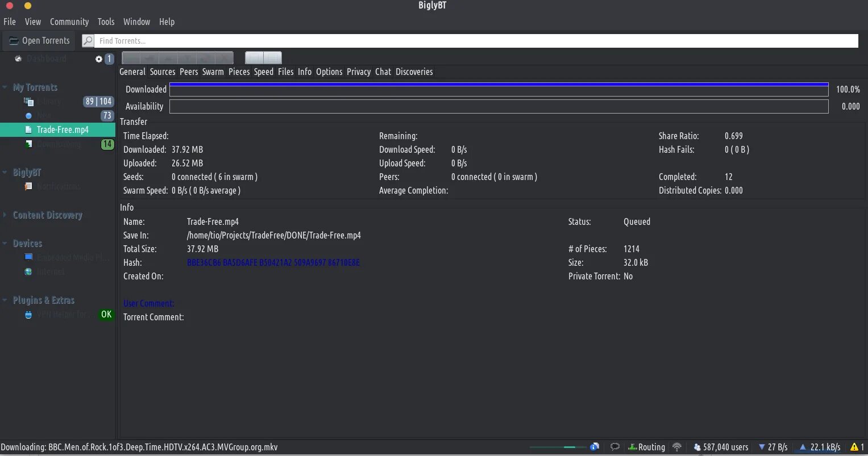Click the blue New torrents dot icon
The width and height of the screenshot is (868, 456).
point(28,116)
